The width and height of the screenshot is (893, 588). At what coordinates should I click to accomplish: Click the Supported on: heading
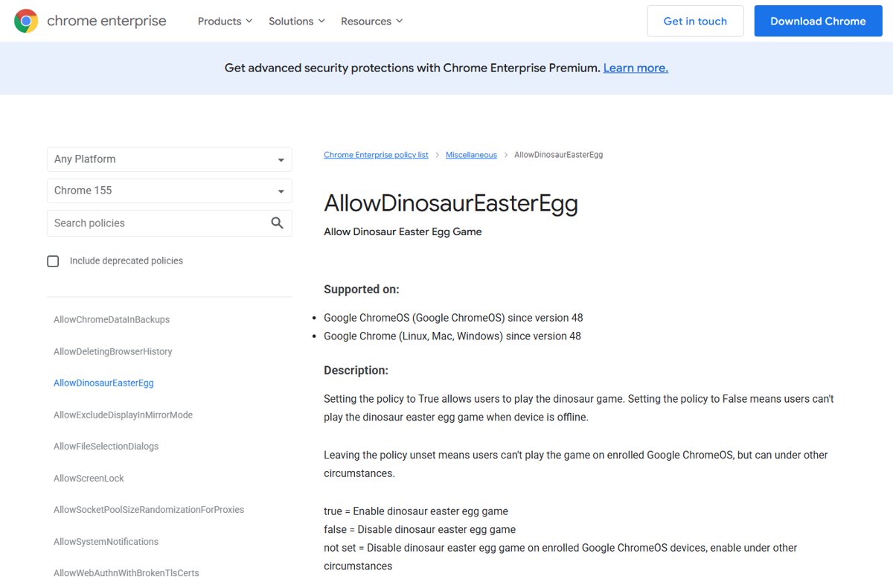pyautogui.click(x=362, y=290)
